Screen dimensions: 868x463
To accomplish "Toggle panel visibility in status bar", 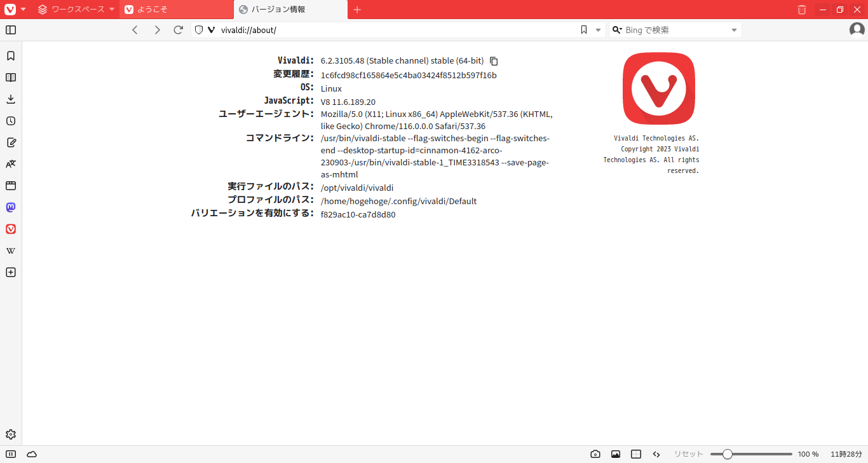I will 11,454.
